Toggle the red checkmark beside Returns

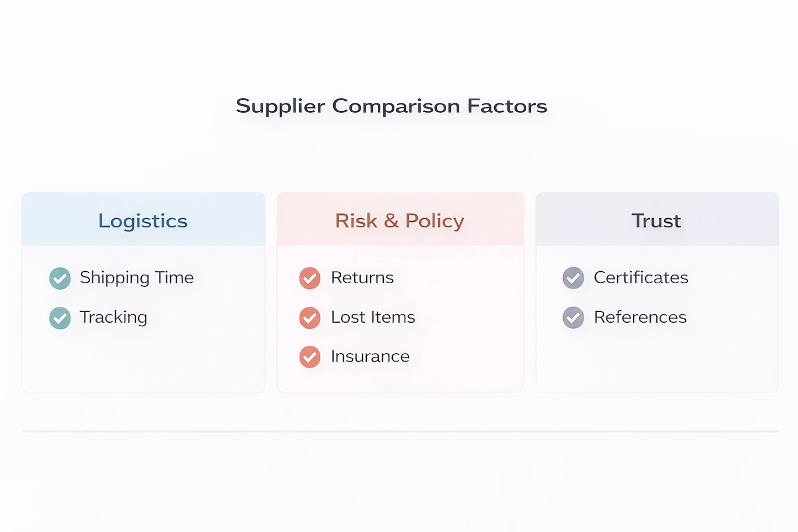pyautogui.click(x=310, y=278)
